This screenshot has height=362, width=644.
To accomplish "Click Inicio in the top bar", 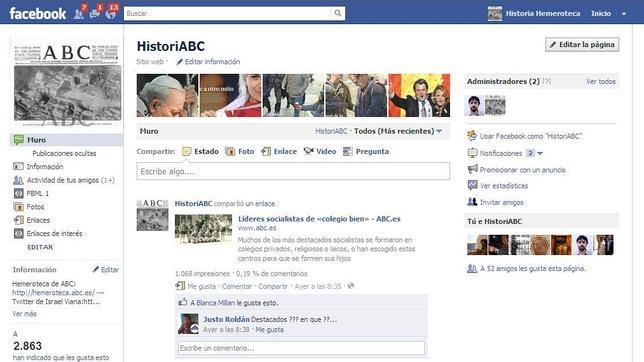I will click(x=601, y=13).
